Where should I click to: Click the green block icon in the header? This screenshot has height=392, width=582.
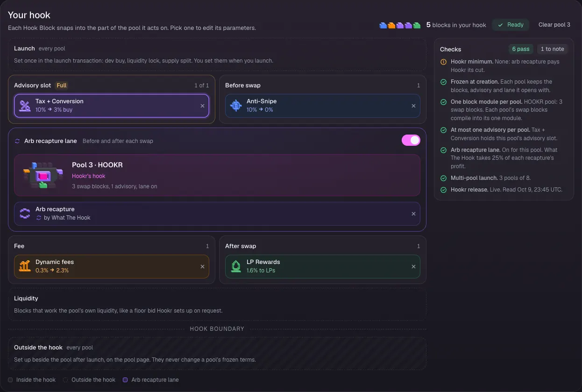click(x=417, y=25)
